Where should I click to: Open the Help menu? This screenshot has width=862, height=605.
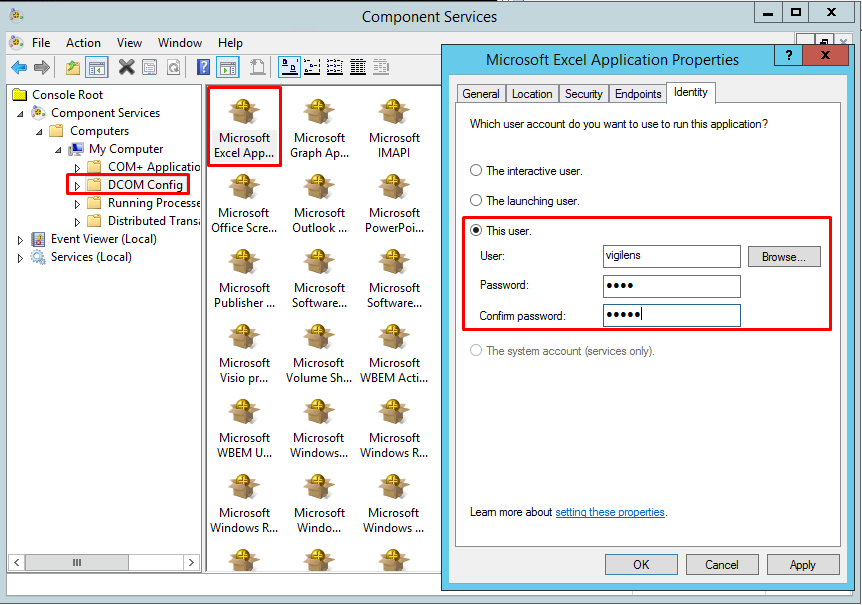[x=230, y=43]
